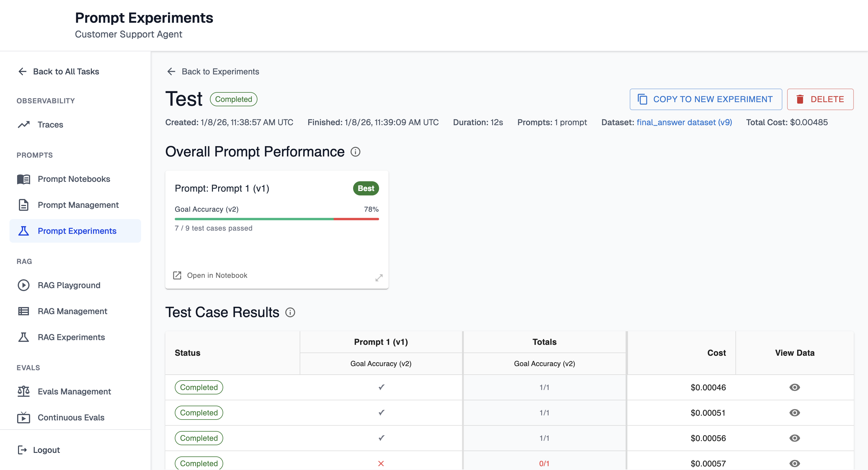Open Prompt Notebooks book icon
The image size is (868, 470).
(24, 179)
